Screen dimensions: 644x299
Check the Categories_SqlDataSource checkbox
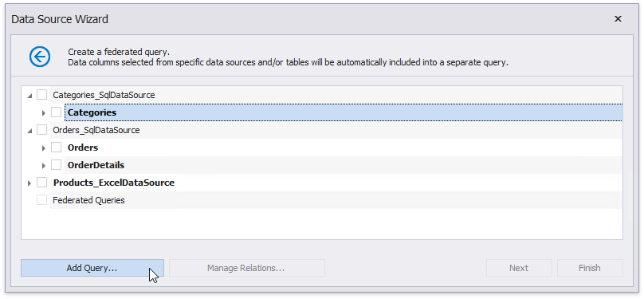[x=42, y=95]
